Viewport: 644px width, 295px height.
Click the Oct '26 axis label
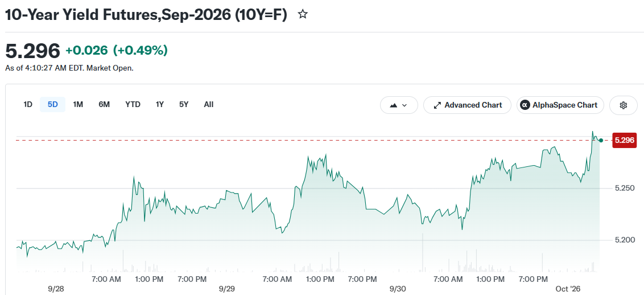(568, 289)
